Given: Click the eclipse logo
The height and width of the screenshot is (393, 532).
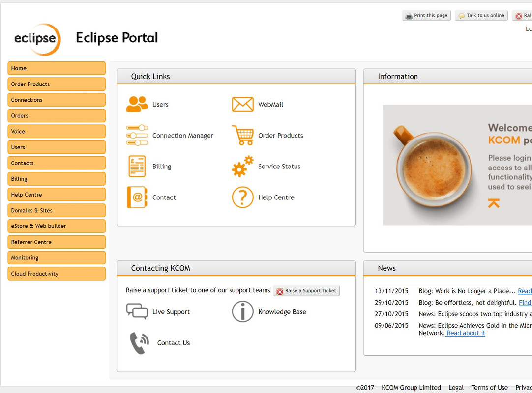Looking at the screenshot, I should (37, 39).
